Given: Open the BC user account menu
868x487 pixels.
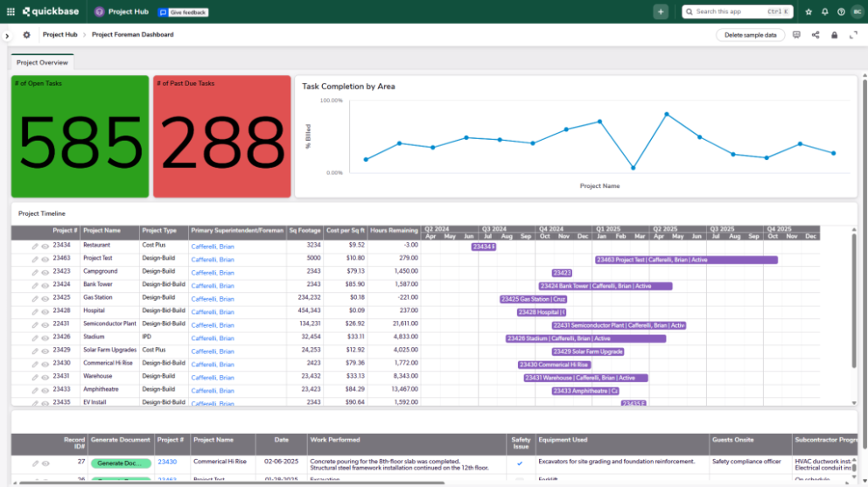Looking at the screenshot, I should (x=857, y=12).
